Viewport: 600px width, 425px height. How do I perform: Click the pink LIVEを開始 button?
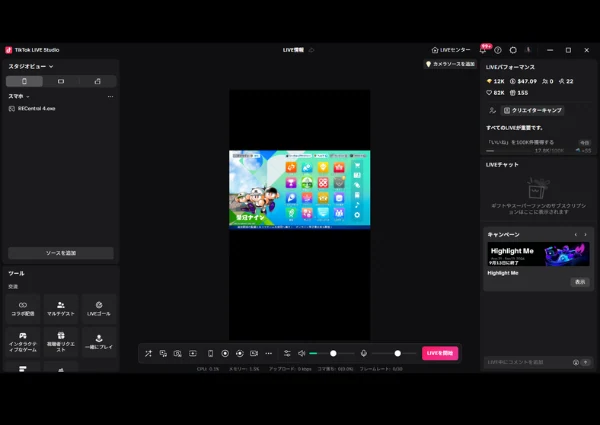click(x=440, y=353)
